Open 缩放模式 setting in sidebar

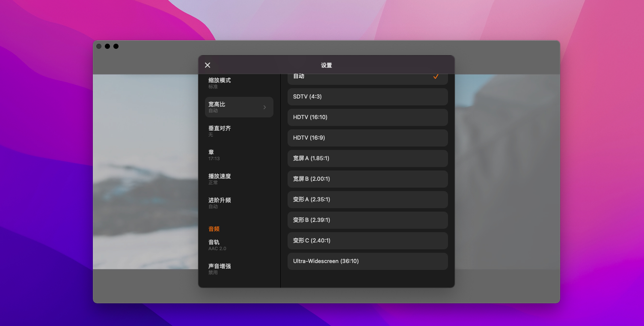coord(239,83)
